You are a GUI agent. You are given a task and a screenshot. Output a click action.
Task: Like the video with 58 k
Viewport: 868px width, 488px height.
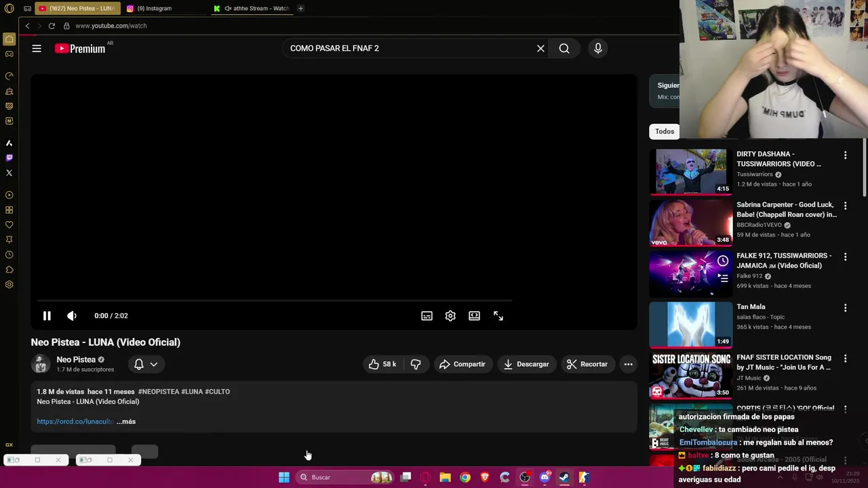[x=382, y=364]
